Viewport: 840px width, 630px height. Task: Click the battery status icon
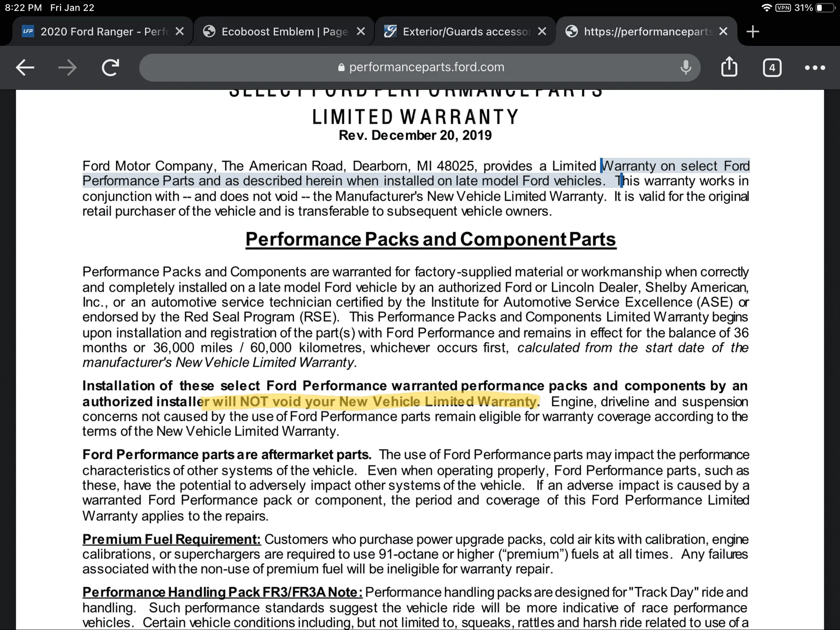(x=825, y=8)
